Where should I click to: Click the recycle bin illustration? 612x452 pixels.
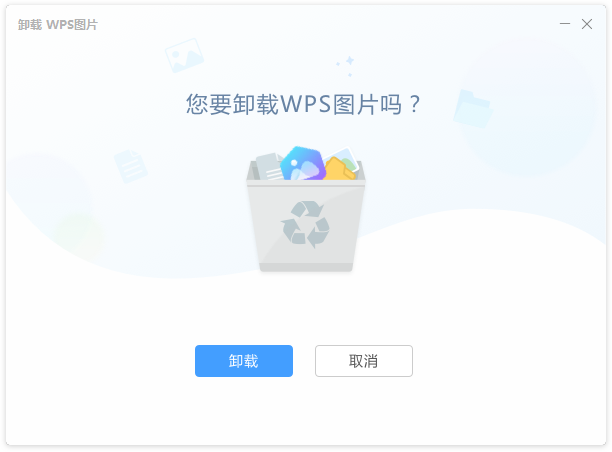click(x=306, y=209)
